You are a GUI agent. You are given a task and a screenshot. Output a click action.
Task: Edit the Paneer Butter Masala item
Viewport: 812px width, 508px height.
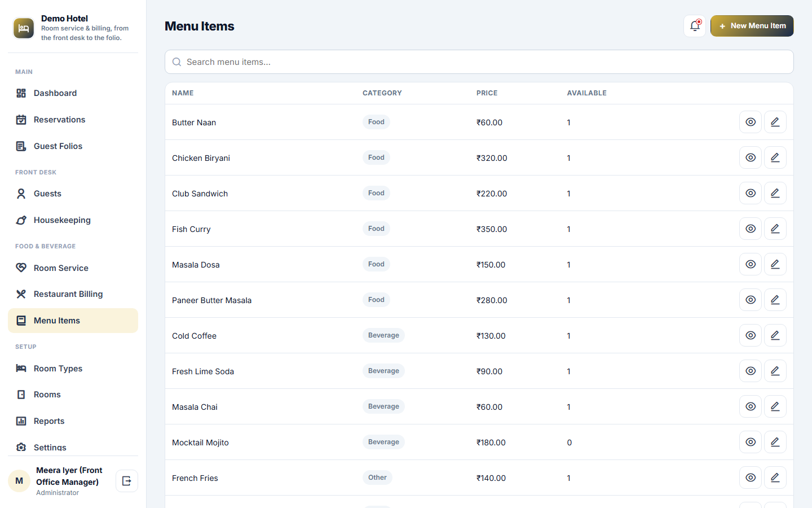[x=775, y=300]
